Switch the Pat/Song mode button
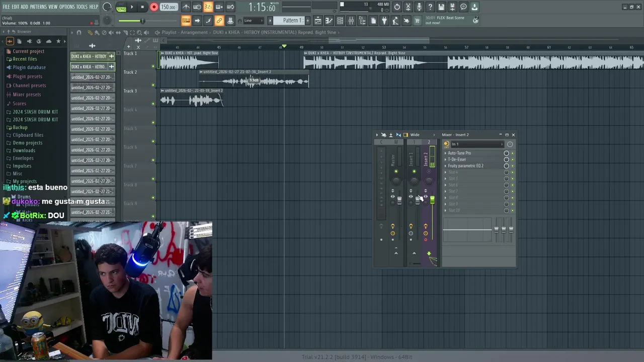644x362 pixels. pyautogui.click(x=121, y=7)
